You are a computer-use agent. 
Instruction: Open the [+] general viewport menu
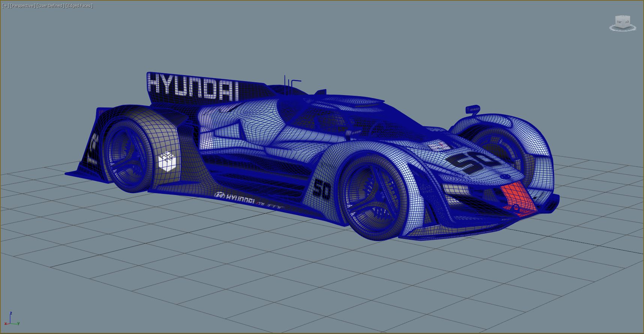point(5,6)
